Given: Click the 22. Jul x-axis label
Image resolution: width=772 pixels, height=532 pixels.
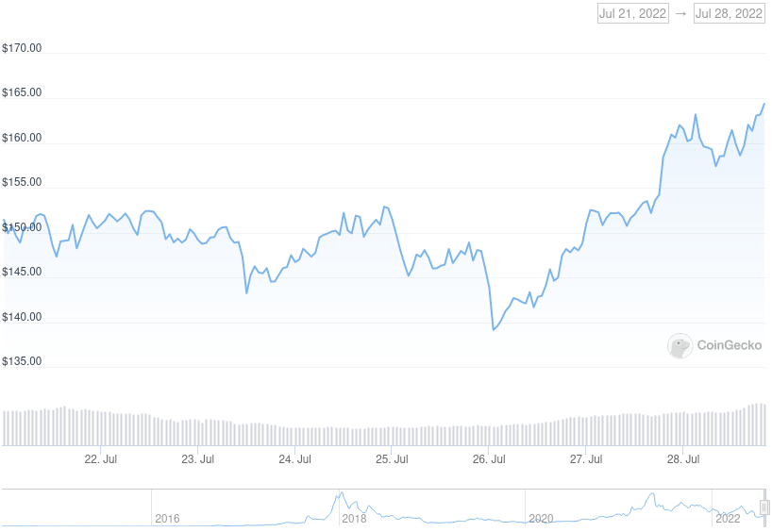Looking at the screenshot, I should point(100,459).
